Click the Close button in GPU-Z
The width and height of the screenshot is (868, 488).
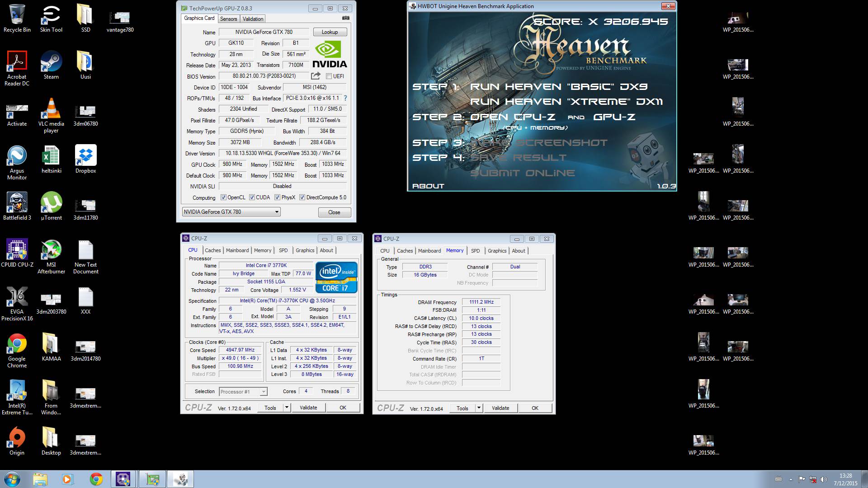click(x=334, y=212)
